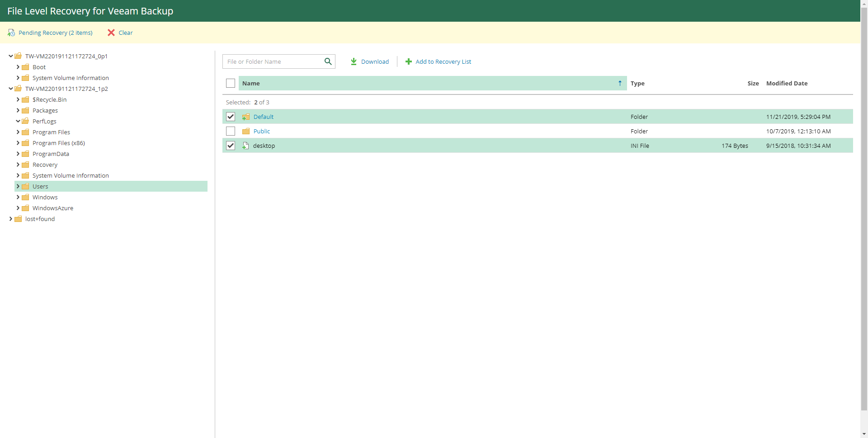Select the Recovery tree item
The width and height of the screenshot is (868, 438).
[x=45, y=165]
